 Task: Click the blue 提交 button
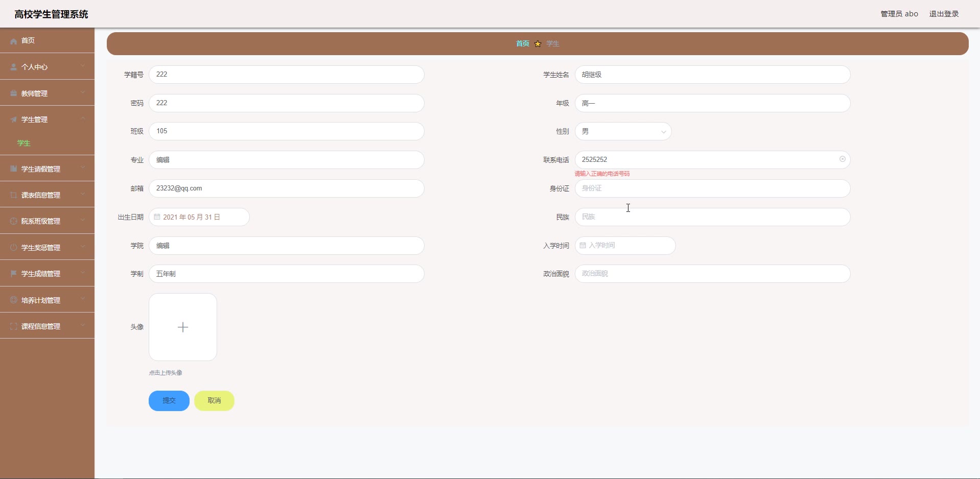pyautogui.click(x=169, y=401)
